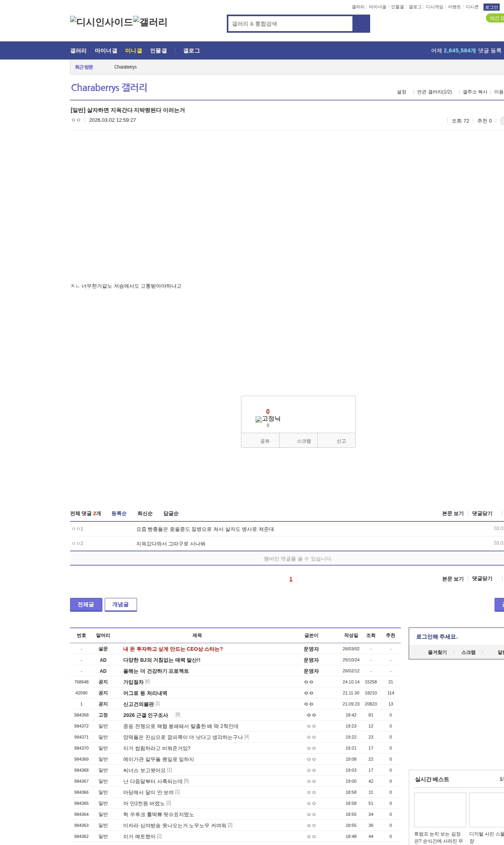
Task: Open 마이너갤 in the main navigation bar
Action: [x=106, y=51]
